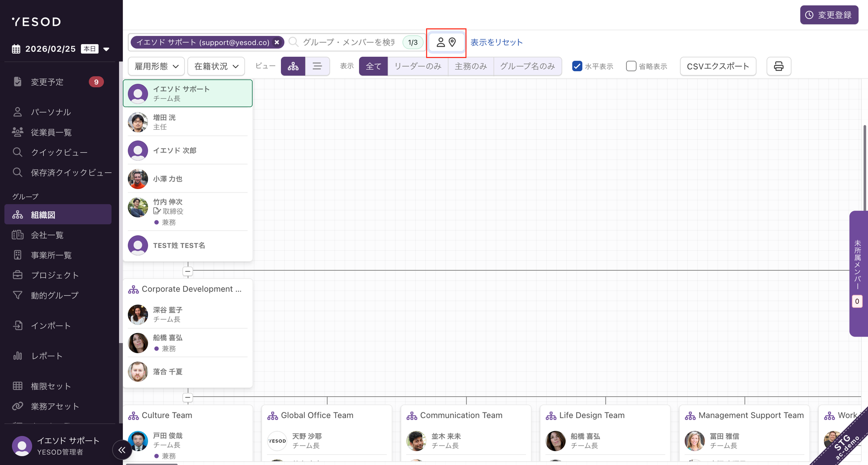Switch to list view icon
Image resolution: width=868 pixels, height=465 pixels.
click(x=317, y=66)
